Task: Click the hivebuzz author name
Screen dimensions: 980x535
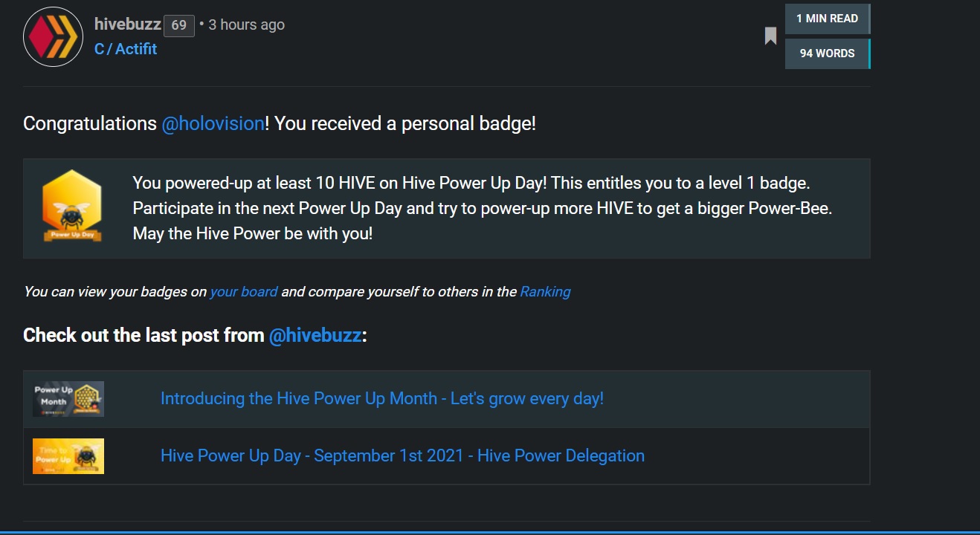Action: (x=127, y=25)
